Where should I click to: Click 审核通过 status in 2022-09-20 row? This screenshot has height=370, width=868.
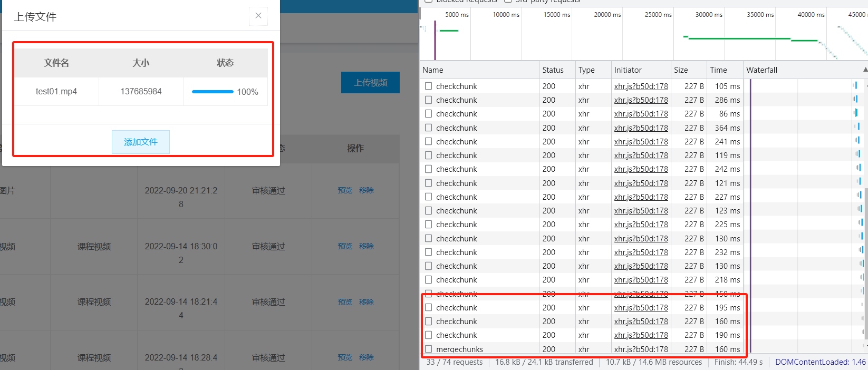tap(268, 191)
